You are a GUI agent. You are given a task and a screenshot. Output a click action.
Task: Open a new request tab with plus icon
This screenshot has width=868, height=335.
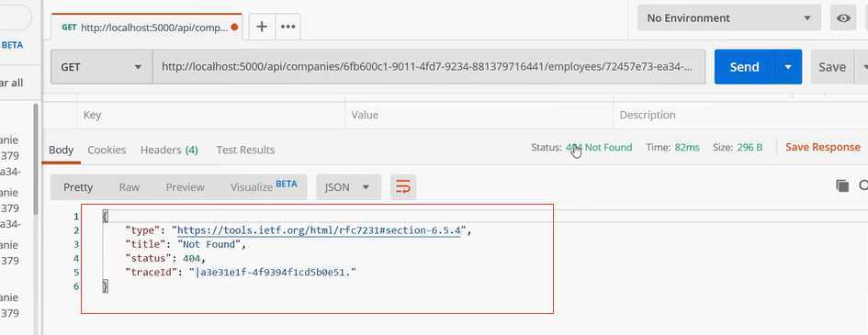[x=262, y=27]
